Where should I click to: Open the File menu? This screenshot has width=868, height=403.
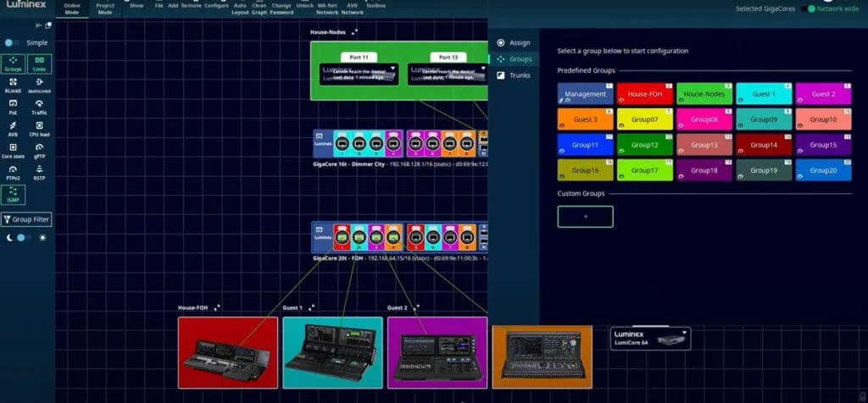click(x=159, y=6)
